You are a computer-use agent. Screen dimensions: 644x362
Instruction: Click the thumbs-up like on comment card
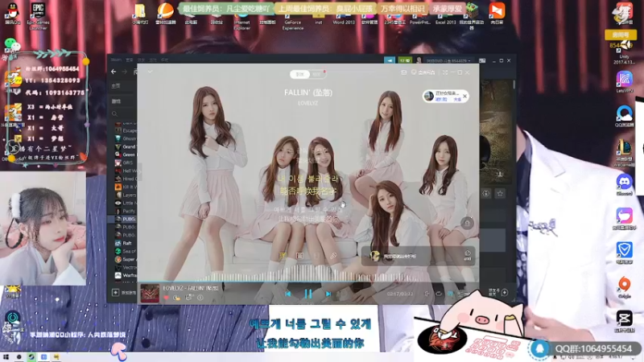coord(468,255)
